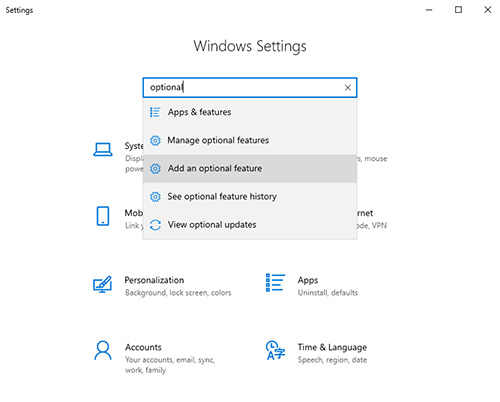The width and height of the screenshot is (500, 402).
Task: Maximize the Settings window
Action: 458,10
